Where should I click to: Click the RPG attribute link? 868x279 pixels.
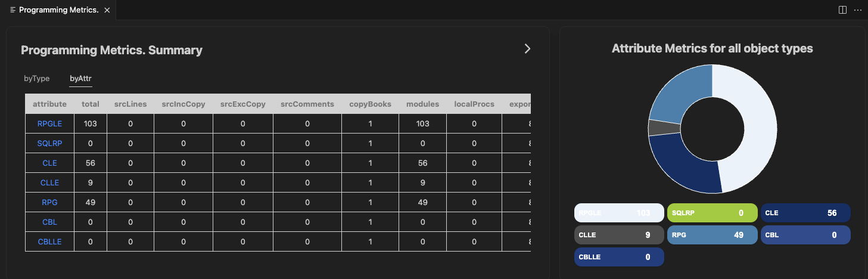[49, 202]
